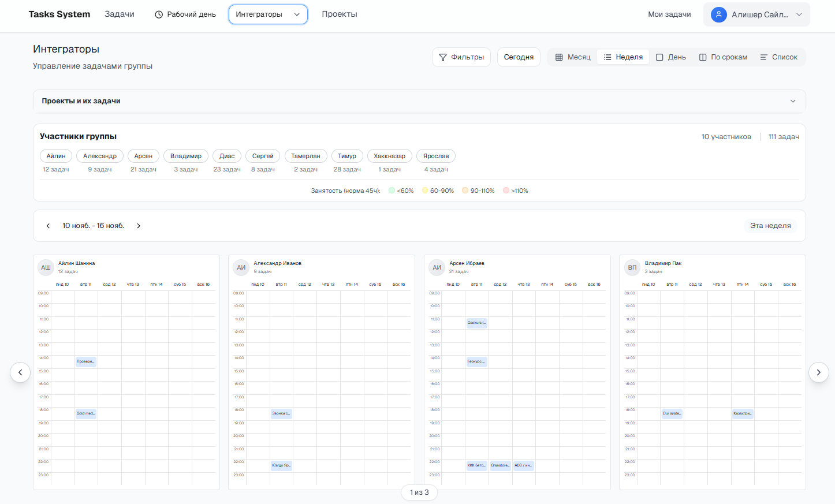Viewport: 835px width, 504px height.
Task: Toggle the Тимур member filter chip
Action: tap(347, 156)
